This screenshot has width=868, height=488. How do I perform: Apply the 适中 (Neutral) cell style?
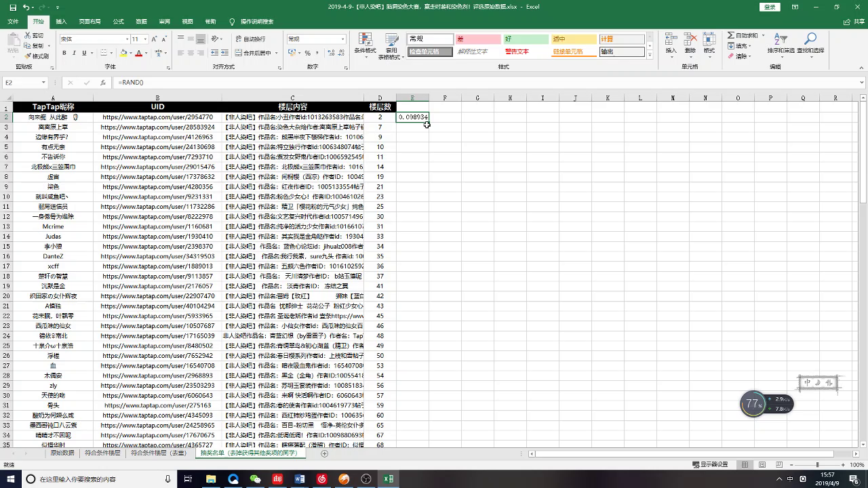pos(573,39)
